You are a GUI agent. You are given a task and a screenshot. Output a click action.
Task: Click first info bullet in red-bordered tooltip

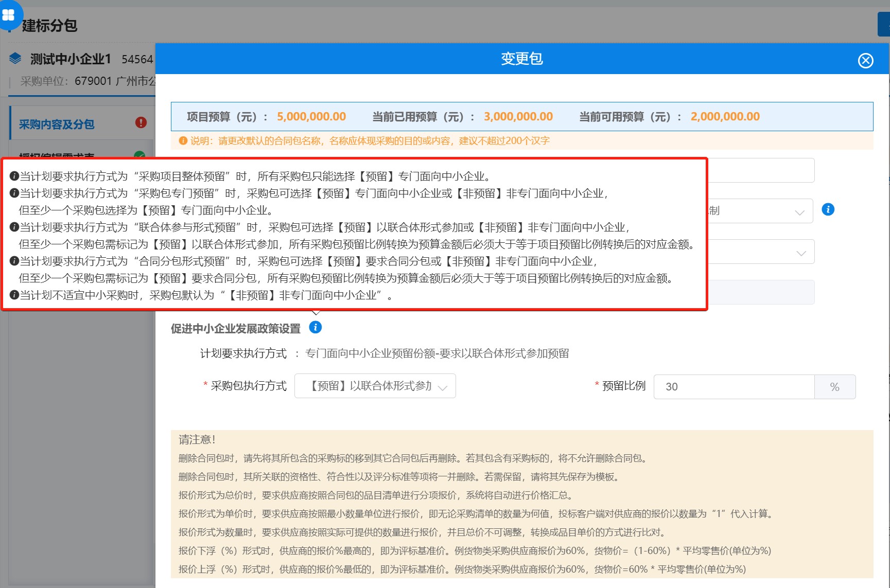[14, 176]
